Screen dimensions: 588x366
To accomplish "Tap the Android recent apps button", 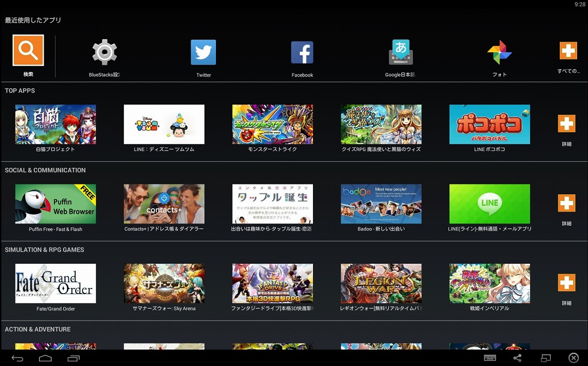I will pos(73,358).
